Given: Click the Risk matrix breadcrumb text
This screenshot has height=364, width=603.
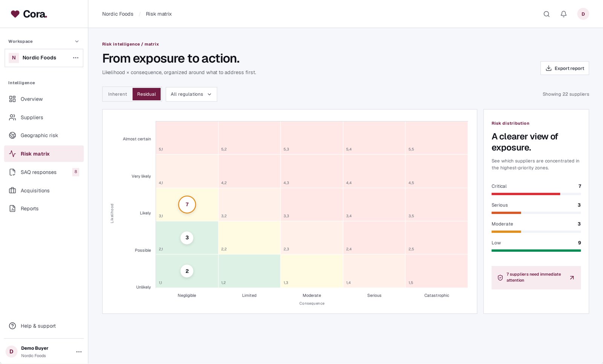Looking at the screenshot, I should [x=159, y=14].
